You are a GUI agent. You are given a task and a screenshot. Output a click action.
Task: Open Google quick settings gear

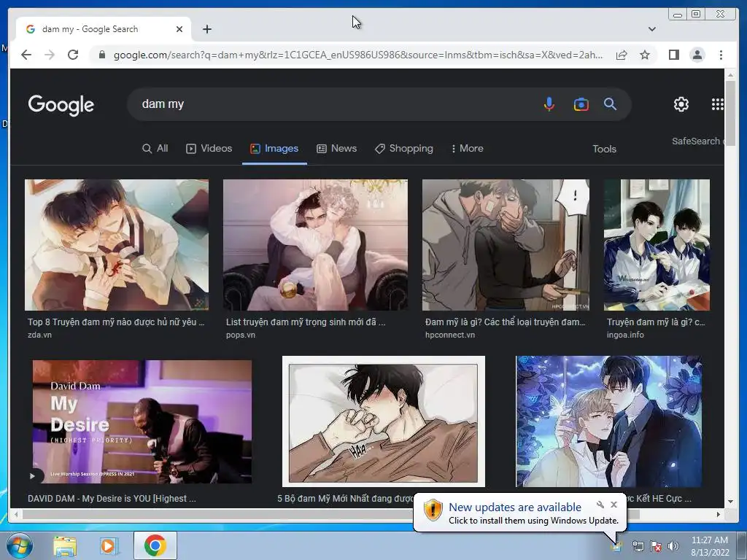[x=681, y=104]
